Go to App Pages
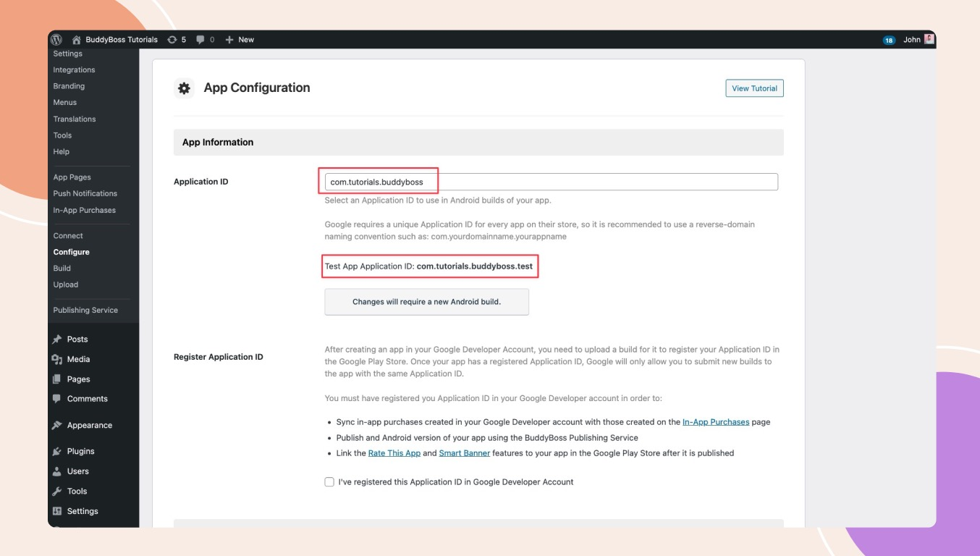 point(72,177)
